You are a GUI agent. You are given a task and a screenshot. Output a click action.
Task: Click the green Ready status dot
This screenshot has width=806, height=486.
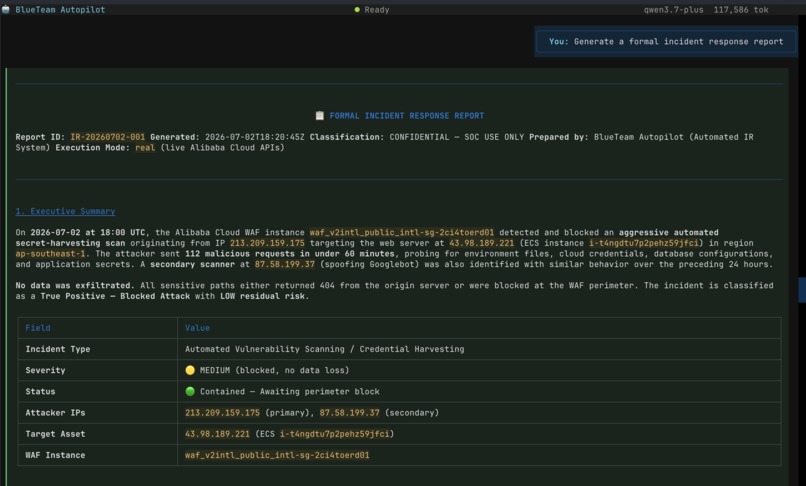[357, 9]
